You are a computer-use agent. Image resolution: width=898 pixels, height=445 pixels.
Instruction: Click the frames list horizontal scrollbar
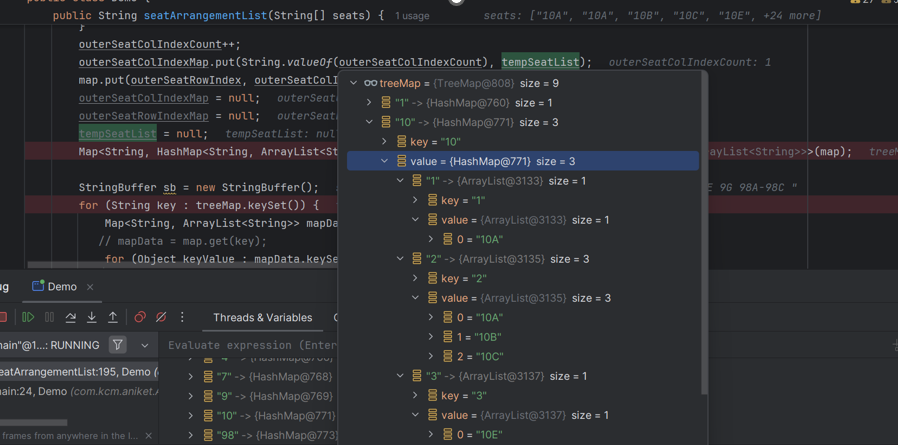pos(33,423)
